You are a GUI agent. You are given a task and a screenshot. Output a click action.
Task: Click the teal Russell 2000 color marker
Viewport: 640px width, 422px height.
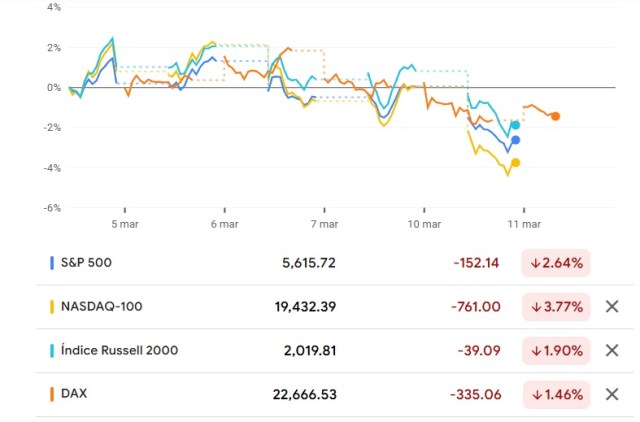pyautogui.click(x=52, y=350)
